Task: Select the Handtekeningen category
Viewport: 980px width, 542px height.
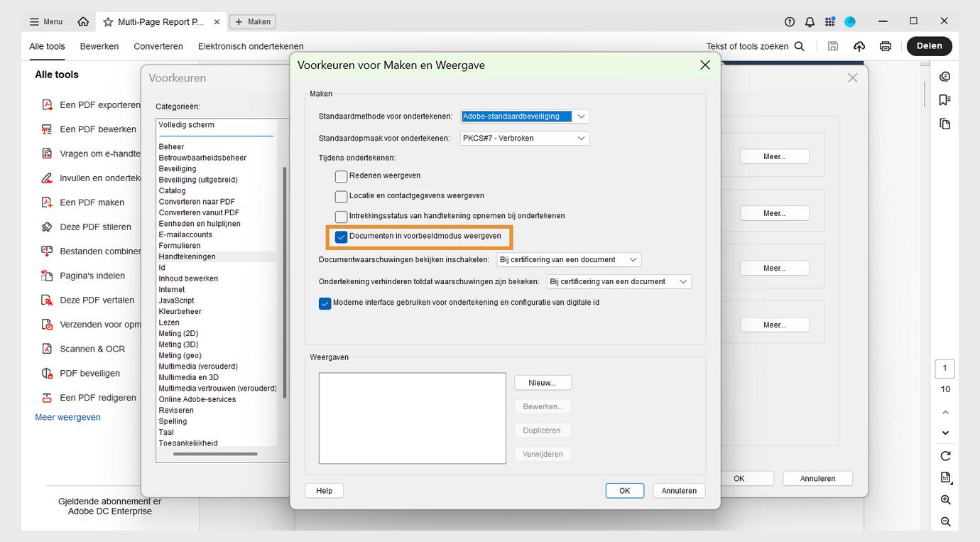Action: (x=217, y=257)
